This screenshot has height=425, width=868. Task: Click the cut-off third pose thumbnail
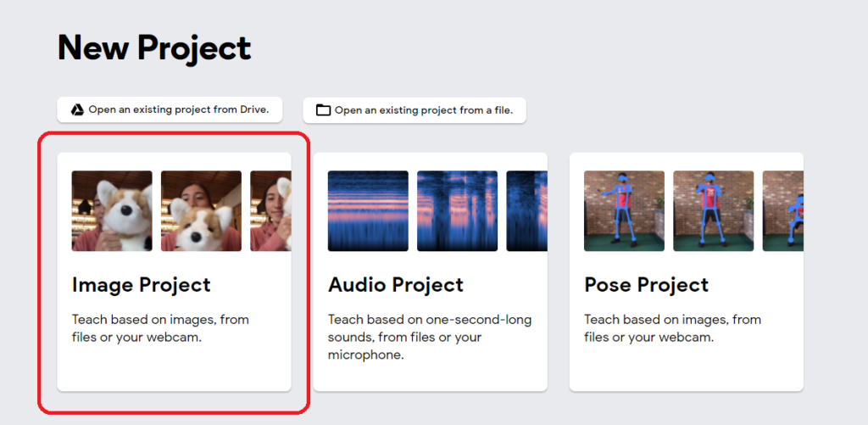click(x=782, y=211)
